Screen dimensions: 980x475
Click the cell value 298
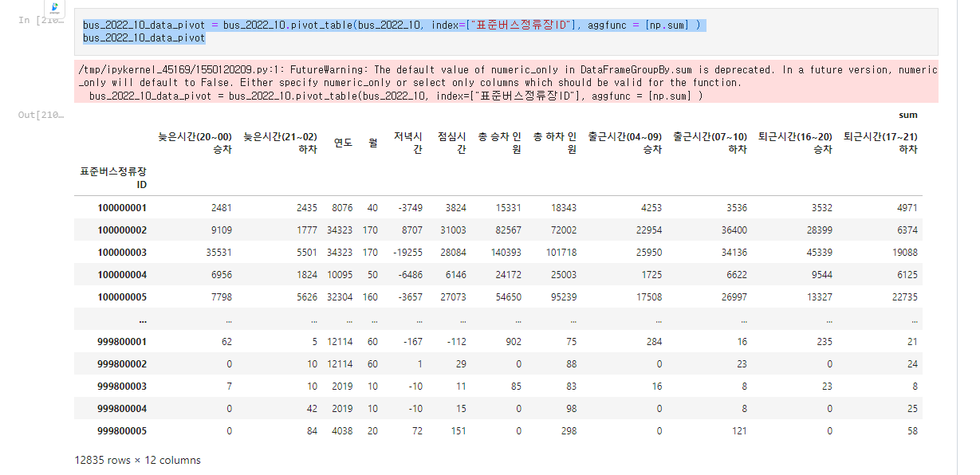point(569,431)
